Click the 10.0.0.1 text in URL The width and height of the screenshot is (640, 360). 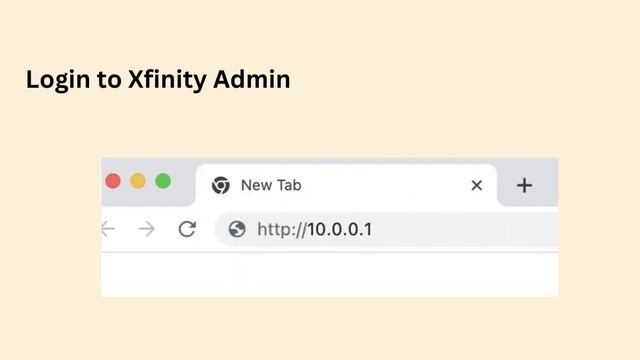(x=340, y=229)
